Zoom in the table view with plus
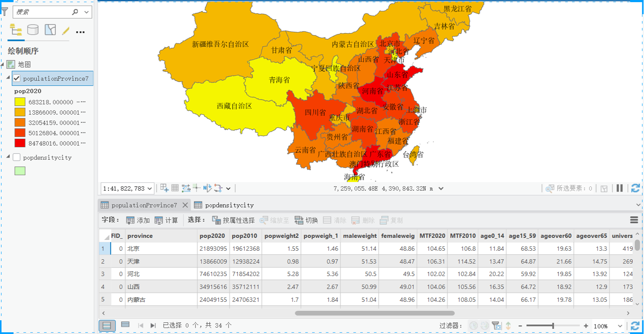This screenshot has width=644, height=334. tap(586, 326)
